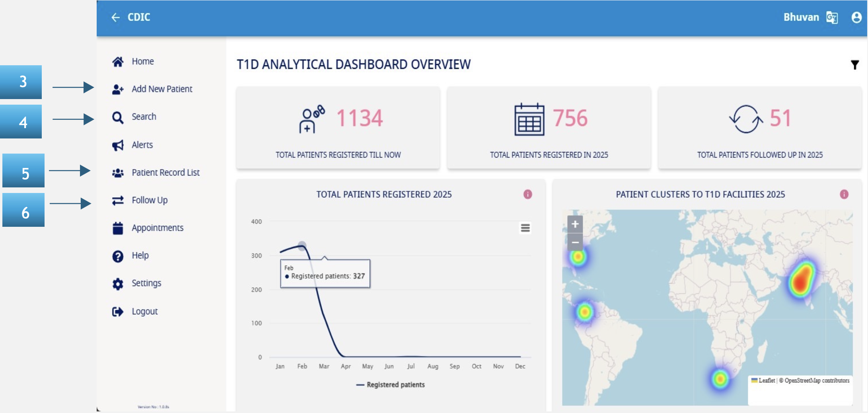Click the Settings gear icon

pyautogui.click(x=118, y=284)
